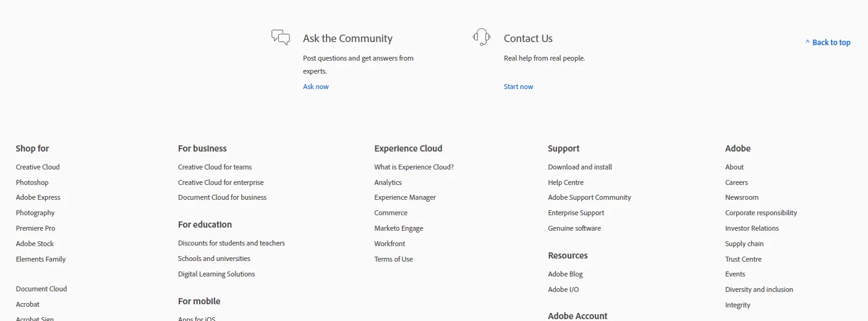Open the Adobe Blog link
Viewport: 868px width, 321px height.
coord(565,274)
